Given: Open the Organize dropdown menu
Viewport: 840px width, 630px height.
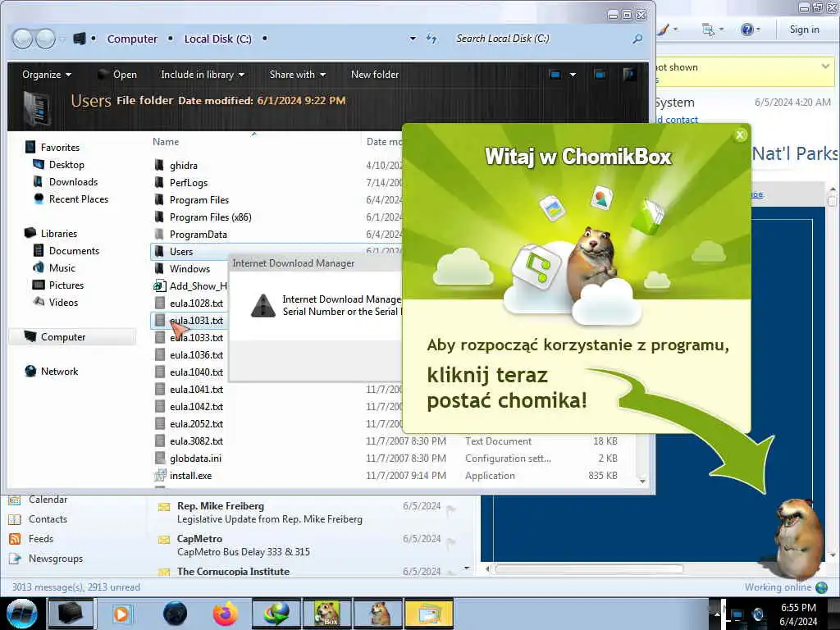Looking at the screenshot, I should click(47, 75).
